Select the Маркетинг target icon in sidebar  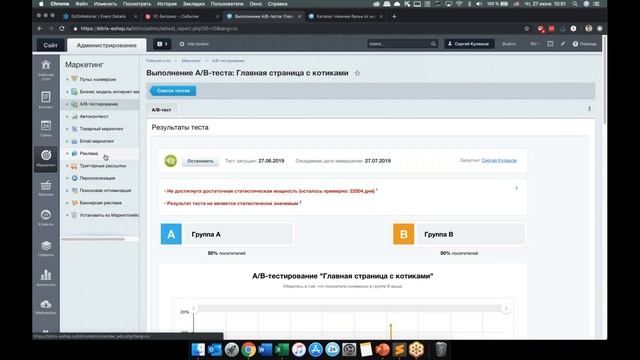(x=46, y=155)
